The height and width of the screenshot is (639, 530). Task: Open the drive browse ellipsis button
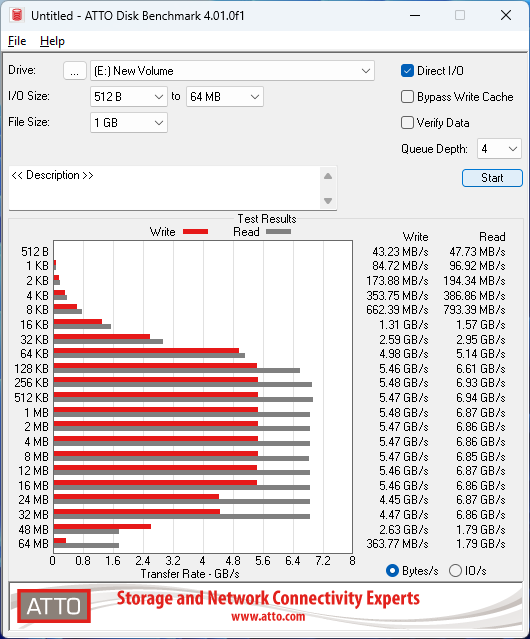[x=75, y=71]
